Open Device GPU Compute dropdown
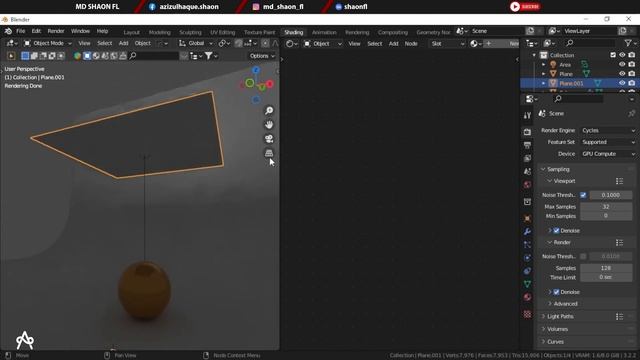Viewport: 640px width, 360px height. [608, 154]
